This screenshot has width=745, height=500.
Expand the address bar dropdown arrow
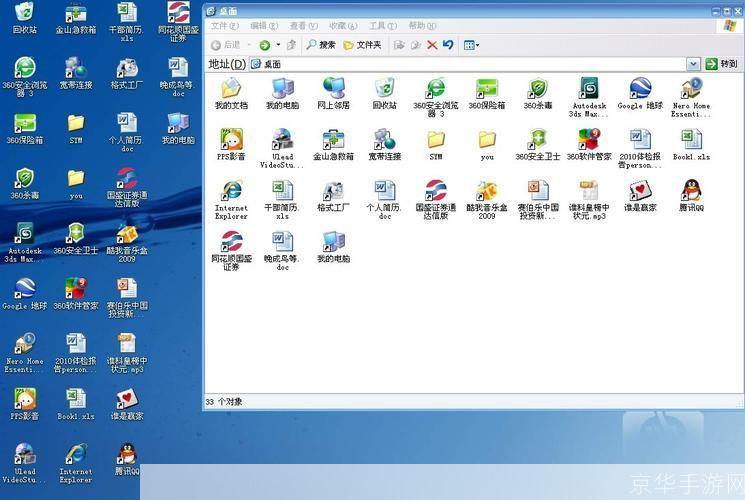[x=693, y=64]
